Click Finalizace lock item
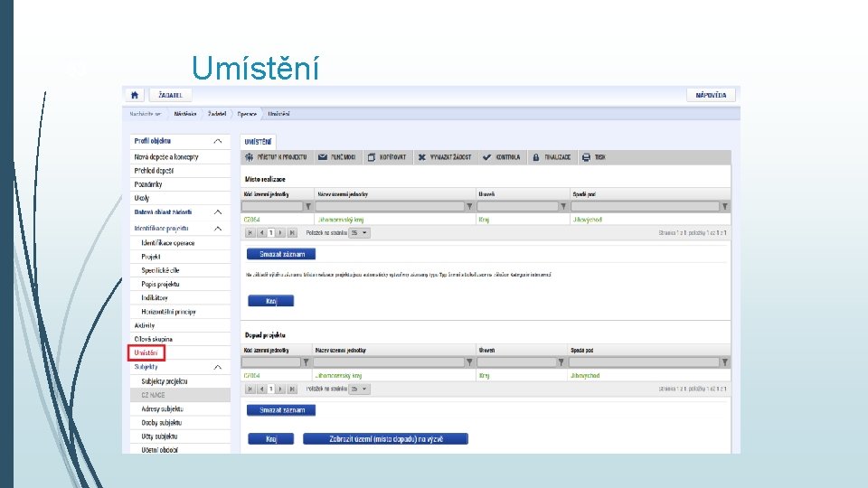 [552, 157]
